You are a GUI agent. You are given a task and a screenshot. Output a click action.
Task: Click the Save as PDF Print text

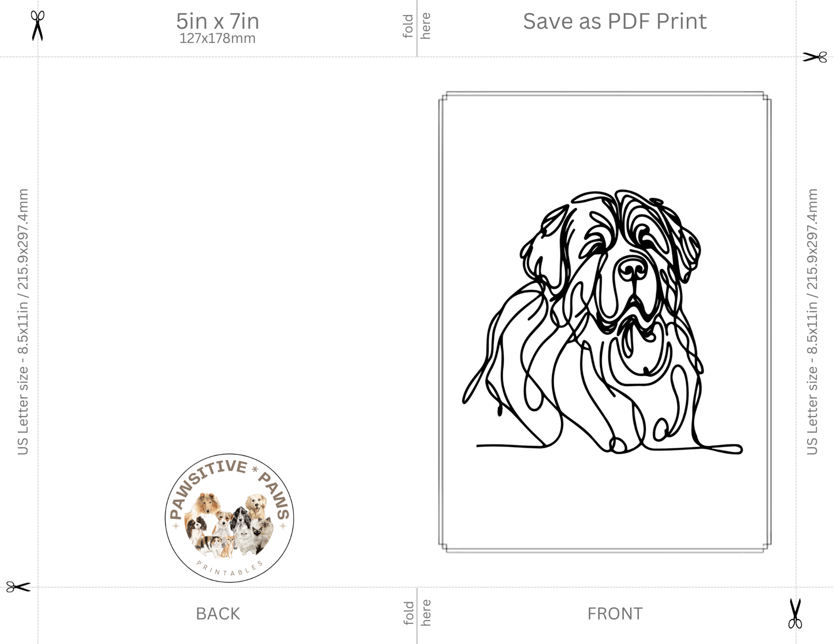point(614,21)
